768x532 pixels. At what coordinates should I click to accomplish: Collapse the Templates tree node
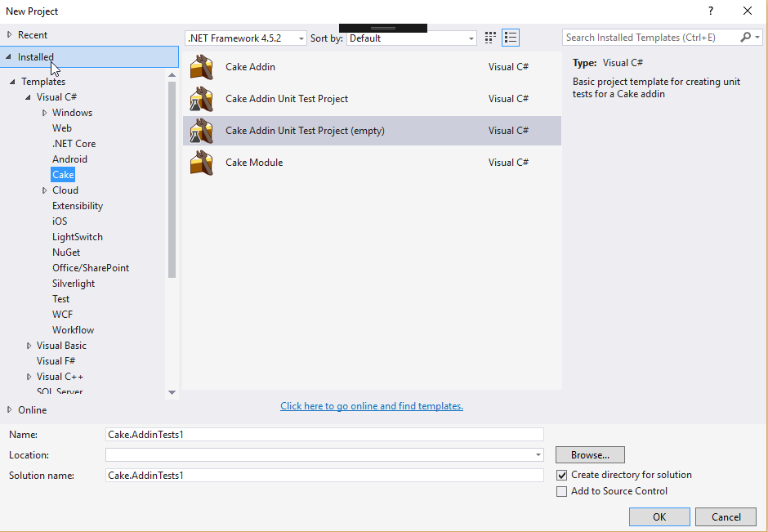coord(12,82)
